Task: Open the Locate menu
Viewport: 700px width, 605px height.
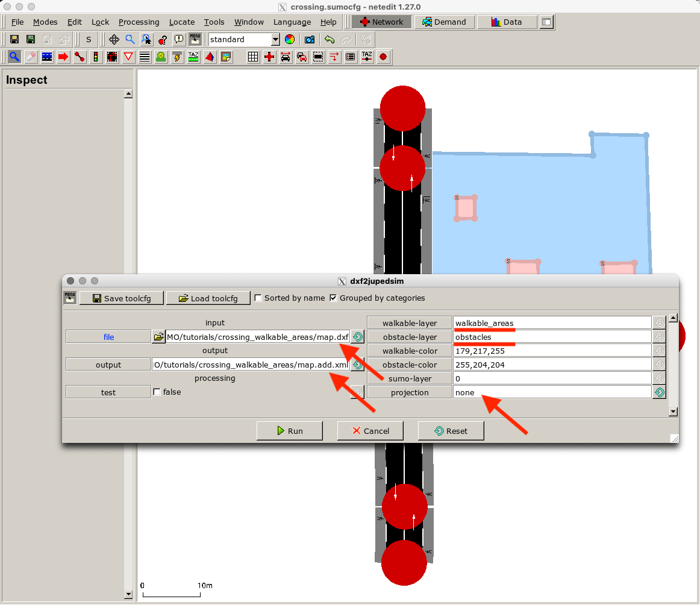Action: click(x=182, y=22)
